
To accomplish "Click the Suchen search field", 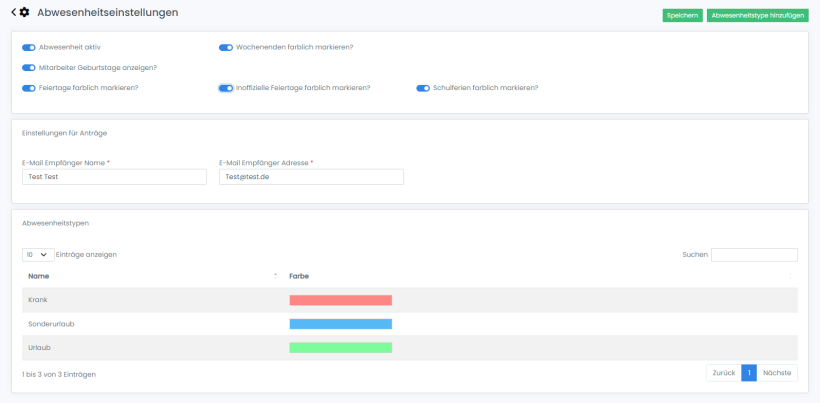I will click(x=754, y=255).
